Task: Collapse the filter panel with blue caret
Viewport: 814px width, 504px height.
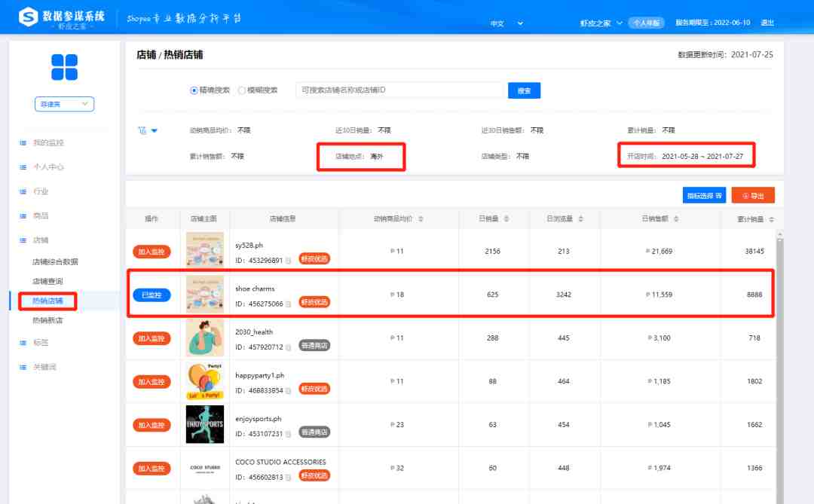Action: 155,131
